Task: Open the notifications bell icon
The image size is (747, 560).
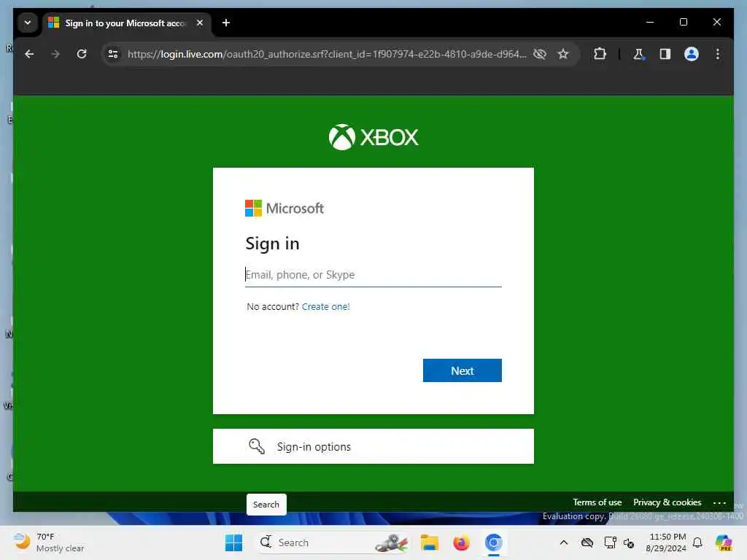Action: click(697, 542)
